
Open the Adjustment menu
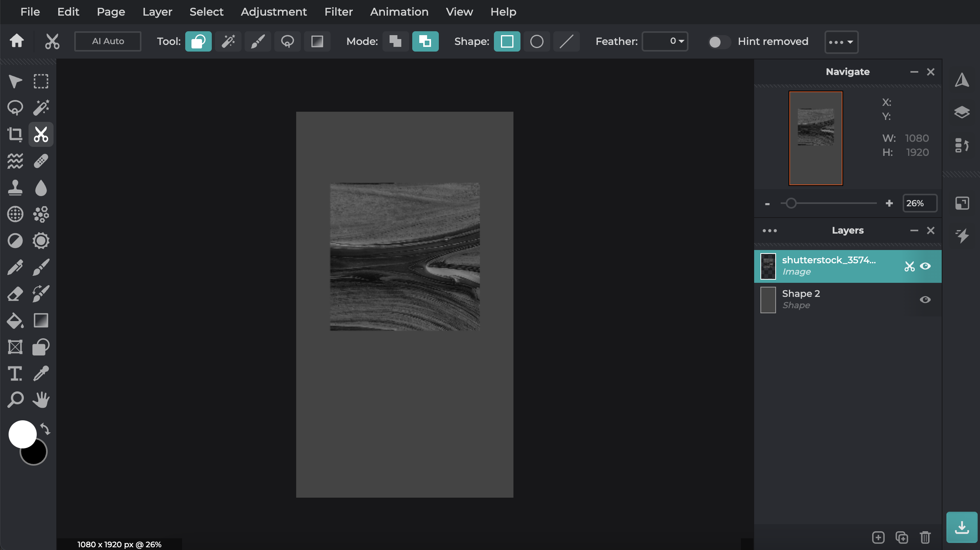[274, 12]
